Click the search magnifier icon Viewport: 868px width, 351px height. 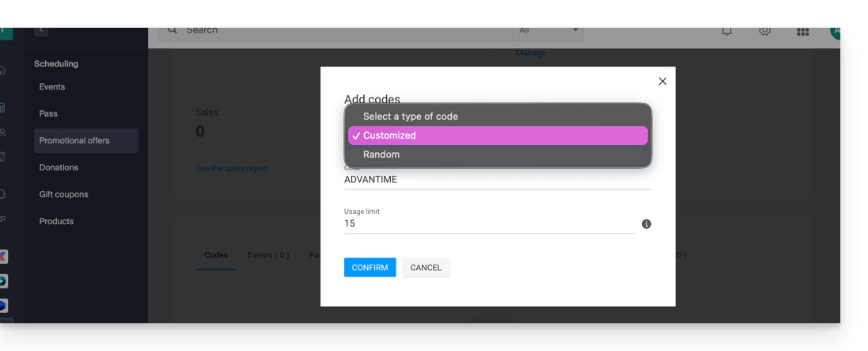(x=172, y=30)
